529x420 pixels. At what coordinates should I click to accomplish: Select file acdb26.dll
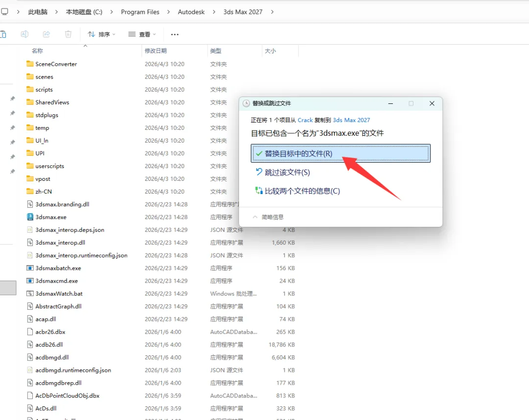[49, 345]
